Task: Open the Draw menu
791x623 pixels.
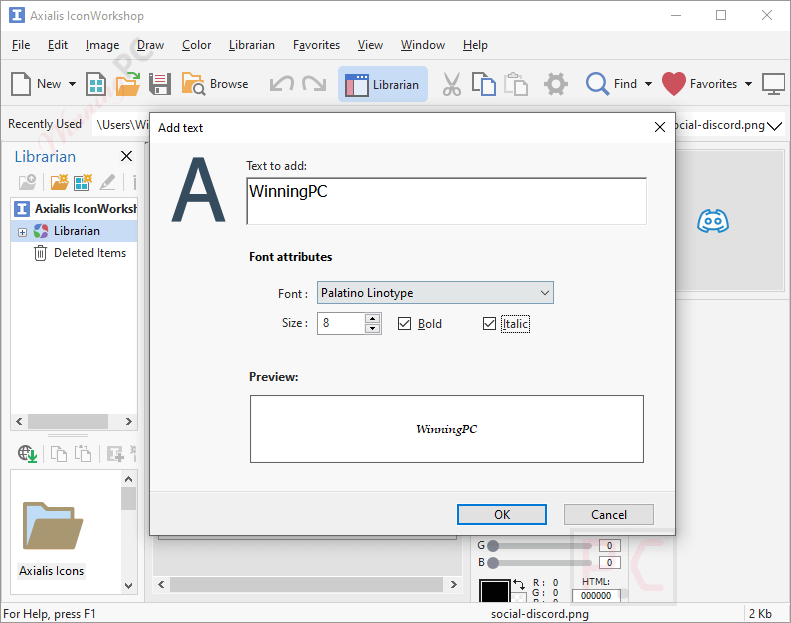Action: click(150, 45)
